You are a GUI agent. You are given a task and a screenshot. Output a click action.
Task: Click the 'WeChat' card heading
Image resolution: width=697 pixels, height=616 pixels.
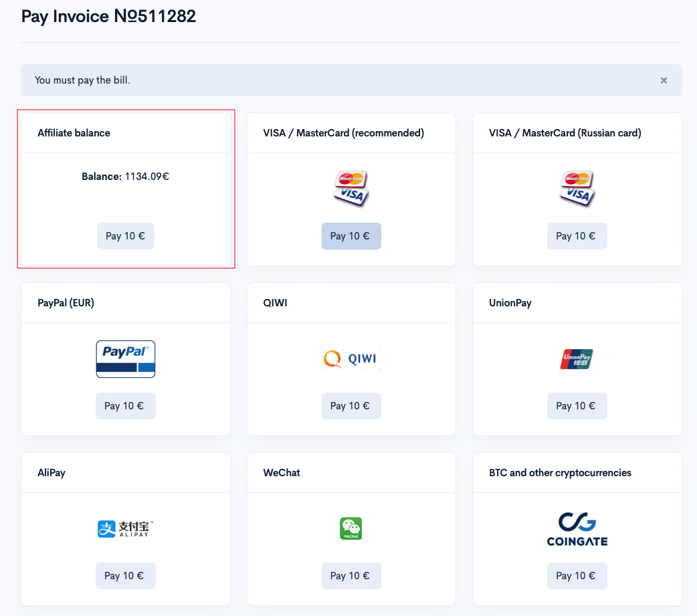282,473
